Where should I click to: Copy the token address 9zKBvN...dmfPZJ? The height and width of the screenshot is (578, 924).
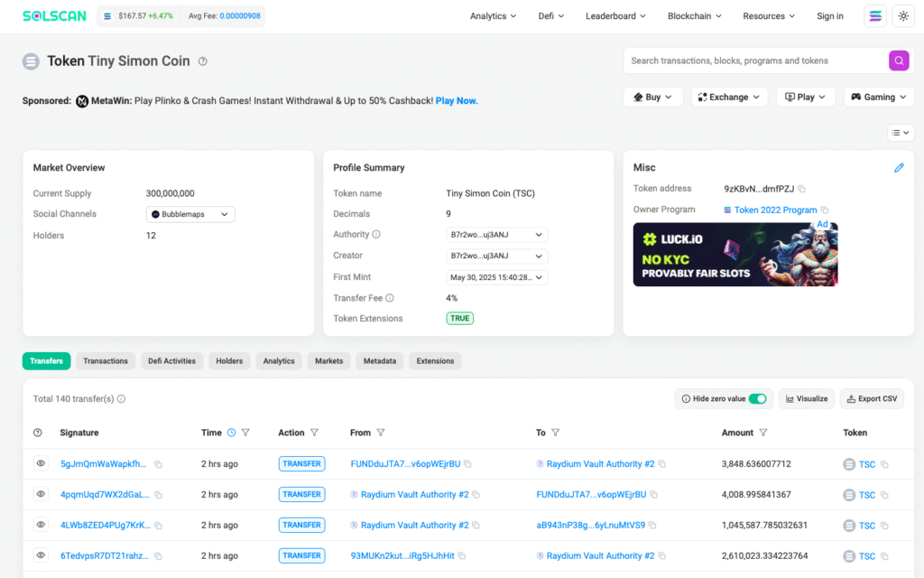801,189
